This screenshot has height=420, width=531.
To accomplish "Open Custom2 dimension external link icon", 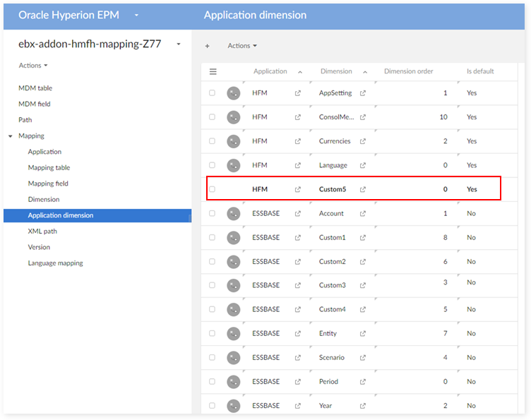I will coord(363,262).
